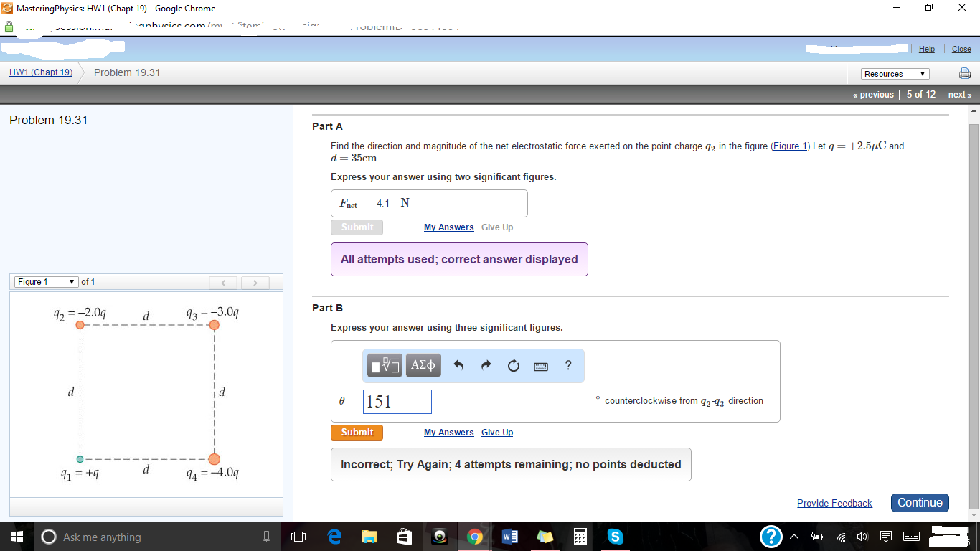Show keyboard shortcuts icon
This screenshot has height=551, width=980.
coord(541,367)
